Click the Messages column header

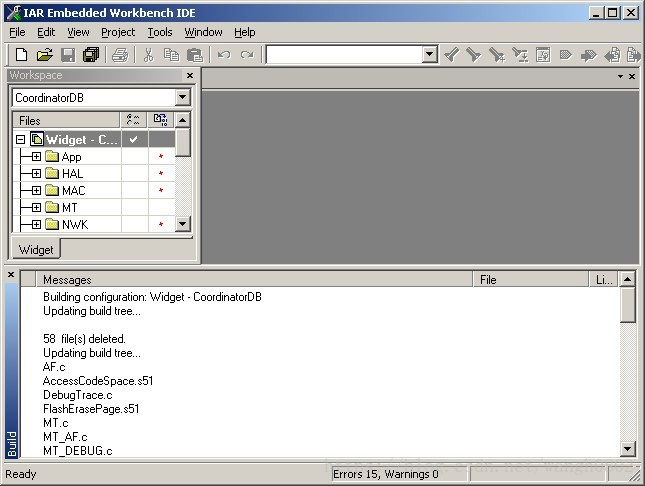tap(254, 279)
